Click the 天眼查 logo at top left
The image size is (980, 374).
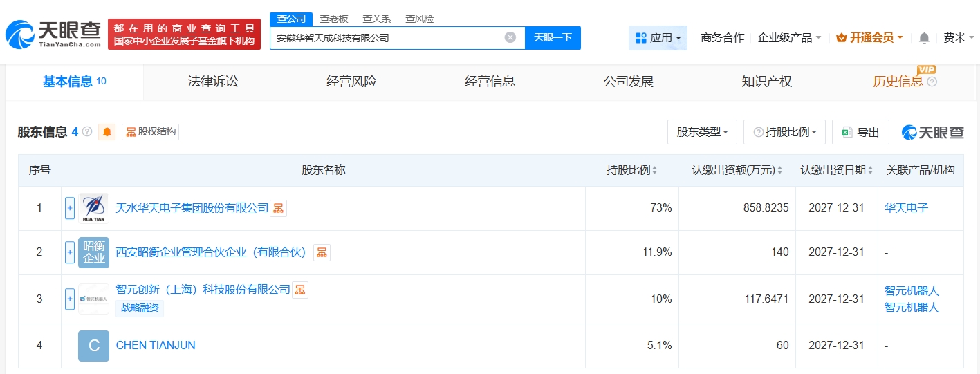pos(54,34)
